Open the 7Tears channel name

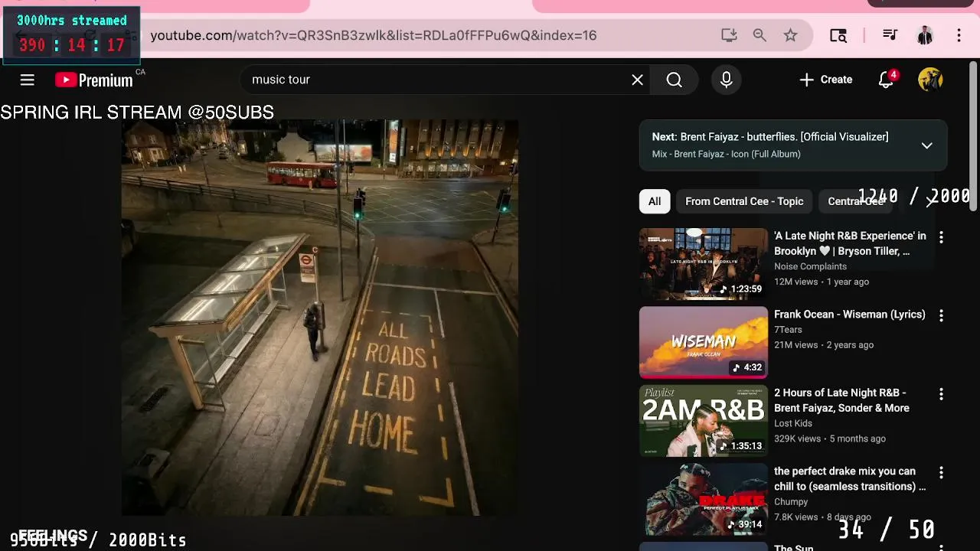coord(788,330)
